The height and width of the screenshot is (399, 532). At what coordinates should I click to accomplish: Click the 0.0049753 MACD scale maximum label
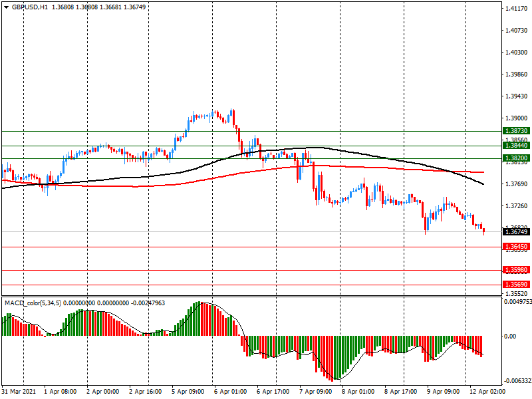coord(518,302)
